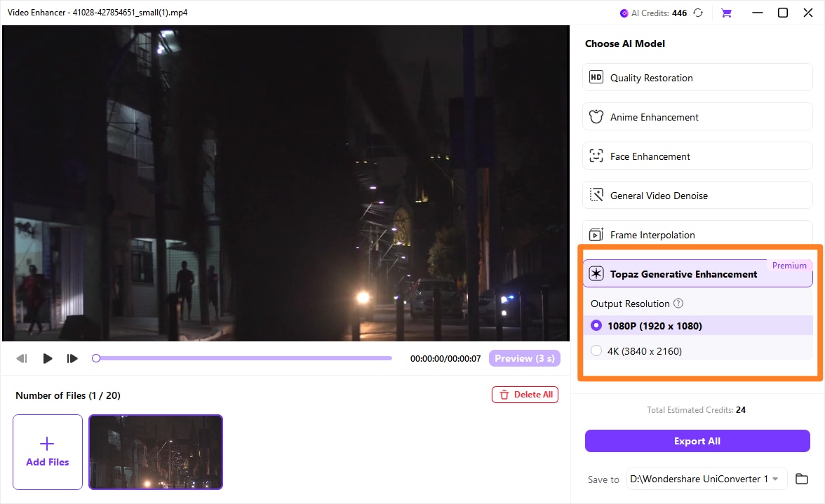Click the HD Quality Restoration icon
The image size is (825, 504).
pyautogui.click(x=596, y=77)
